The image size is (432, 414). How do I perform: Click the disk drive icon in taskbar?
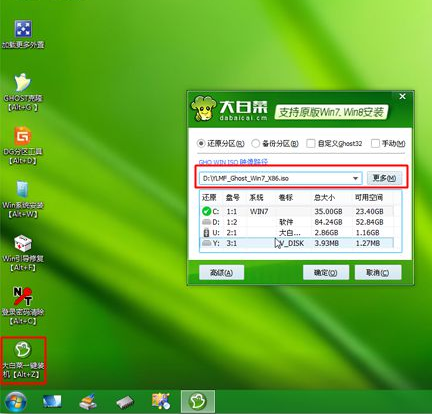125,402
